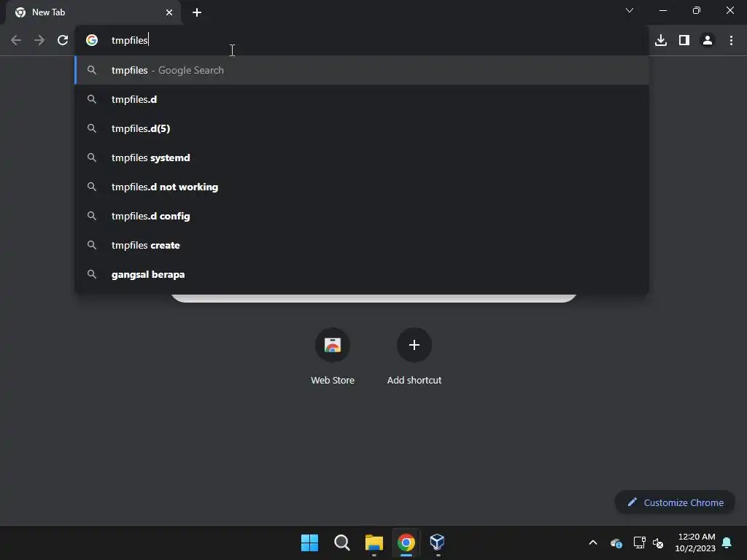The height and width of the screenshot is (560, 747).
Task: Open the clock showing 12:20 AM
Action: (695, 542)
